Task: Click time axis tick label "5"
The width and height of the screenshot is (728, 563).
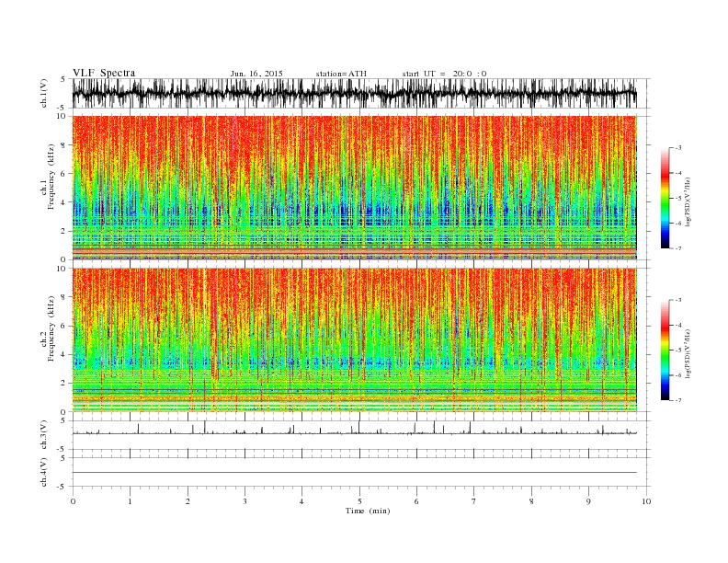Action: tap(359, 501)
